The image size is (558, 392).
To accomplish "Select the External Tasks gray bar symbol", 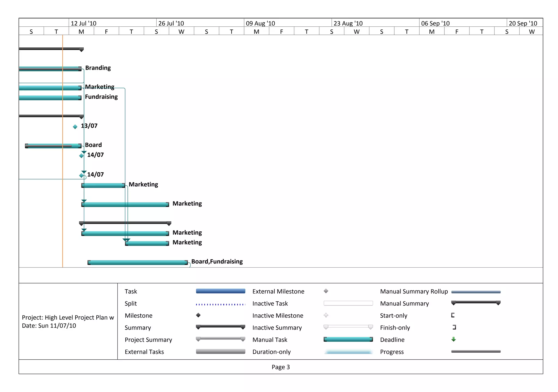I will (x=220, y=351).
